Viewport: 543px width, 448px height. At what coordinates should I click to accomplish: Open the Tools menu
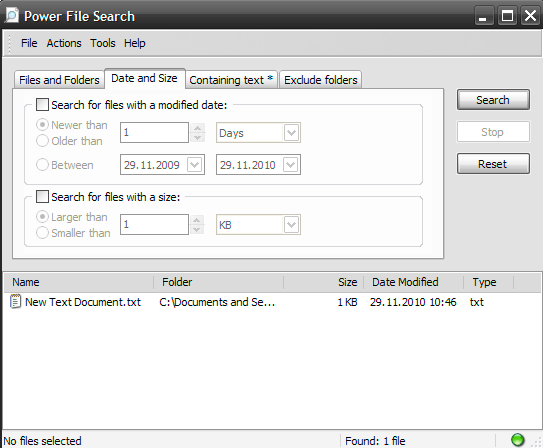(x=103, y=43)
